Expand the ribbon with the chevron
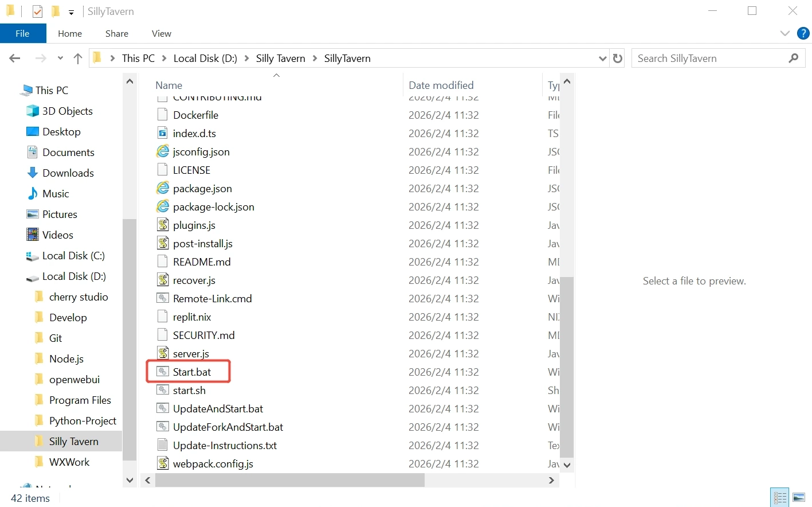The width and height of the screenshot is (812, 507). [785, 33]
